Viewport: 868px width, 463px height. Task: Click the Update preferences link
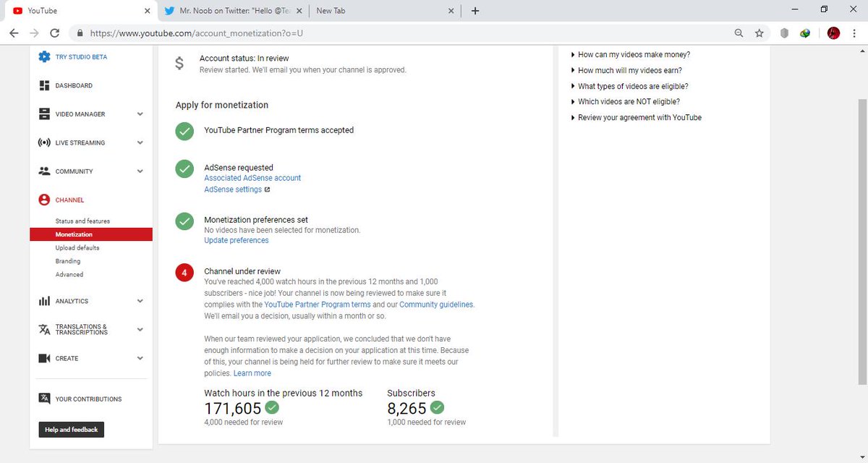coord(237,240)
